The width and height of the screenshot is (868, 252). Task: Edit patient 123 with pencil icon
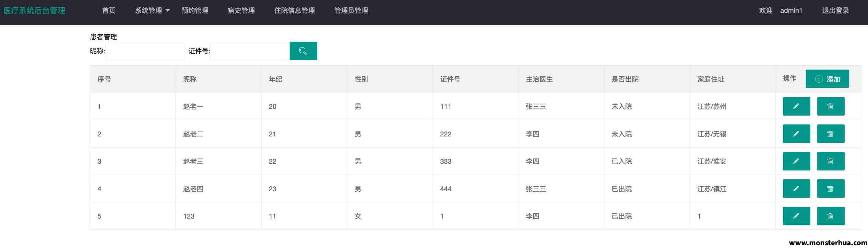796,216
